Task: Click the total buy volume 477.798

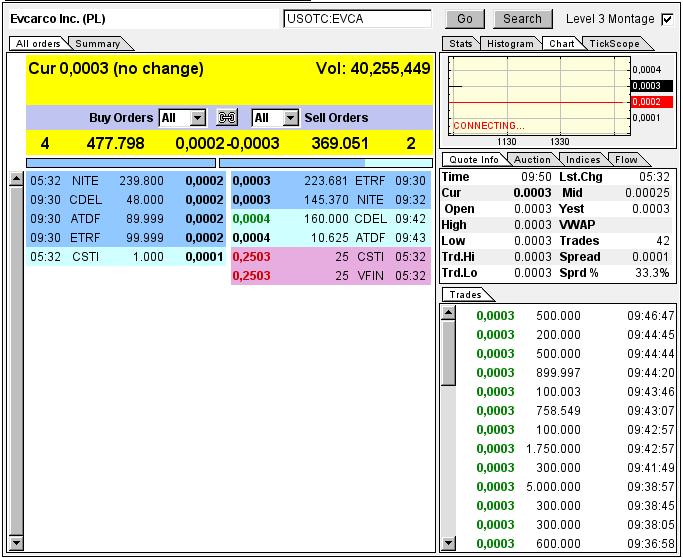Action: [x=115, y=143]
